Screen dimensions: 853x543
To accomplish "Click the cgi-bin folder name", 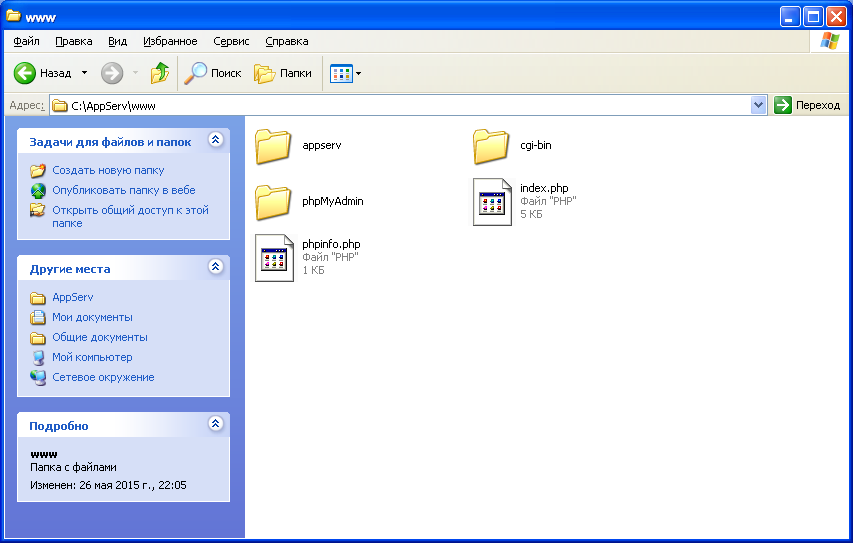I will [535, 145].
